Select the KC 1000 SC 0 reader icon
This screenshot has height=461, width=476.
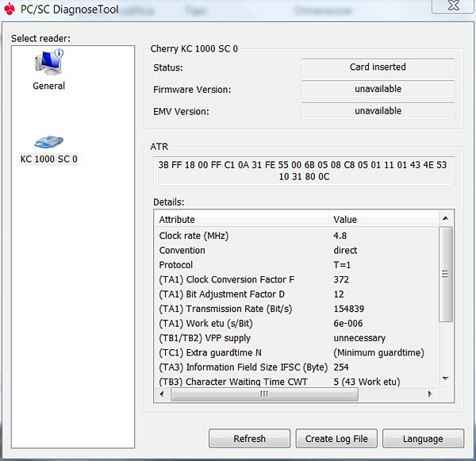point(48,142)
